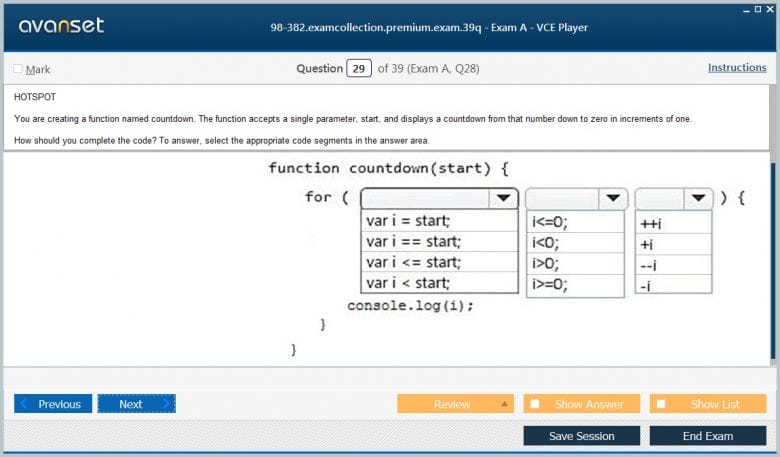Viewport: 780px width, 457px height.
Task: Expand the Review button arrow
Action: 504,404
